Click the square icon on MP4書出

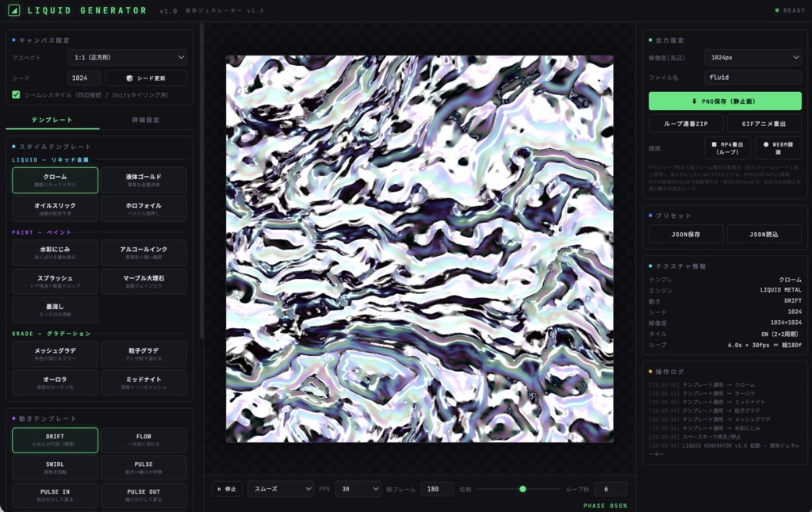click(x=714, y=144)
